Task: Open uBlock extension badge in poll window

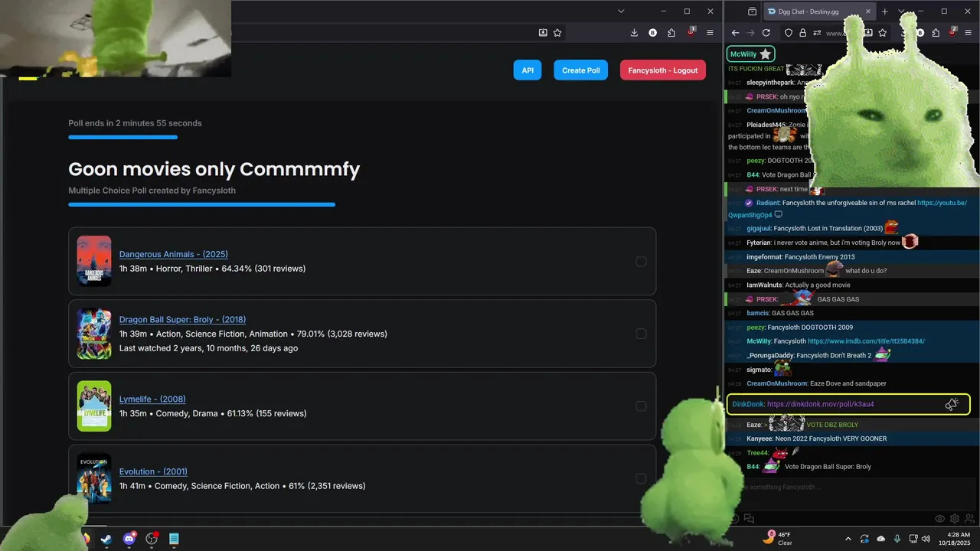Action: point(691,32)
